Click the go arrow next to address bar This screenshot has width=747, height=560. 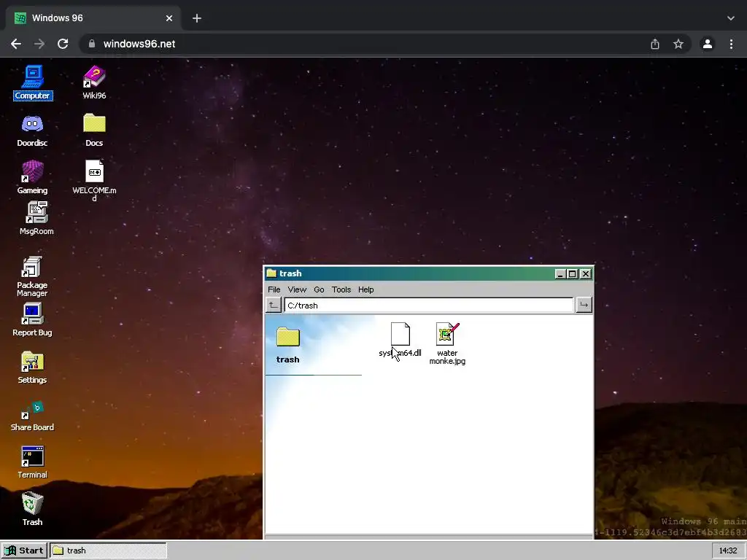click(584, 305)
